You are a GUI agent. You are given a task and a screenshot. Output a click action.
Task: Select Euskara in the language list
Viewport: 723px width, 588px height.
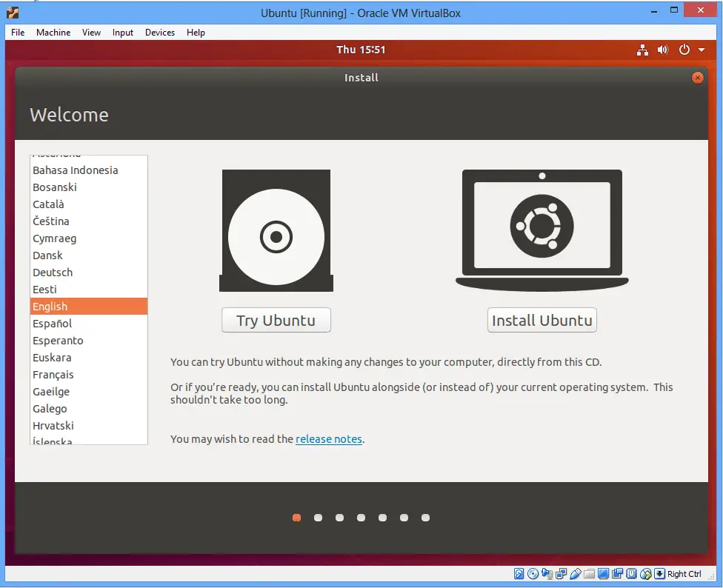click(89, 358)
